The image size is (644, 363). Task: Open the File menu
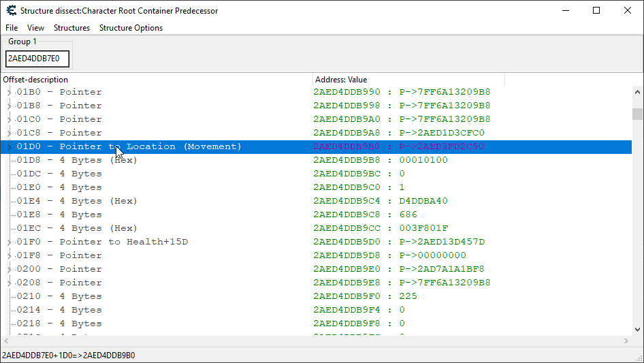pos(12,28)
